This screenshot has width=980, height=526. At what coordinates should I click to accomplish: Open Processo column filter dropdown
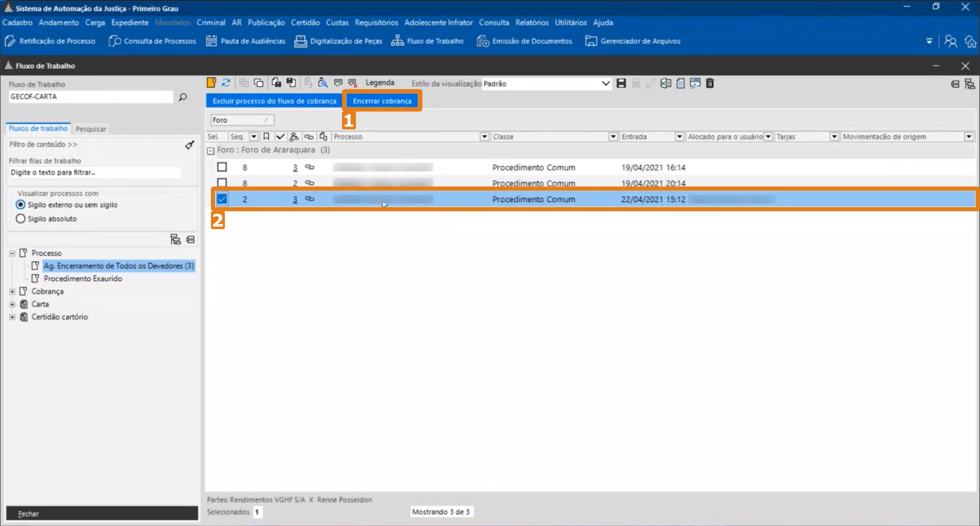click(484, 137)
